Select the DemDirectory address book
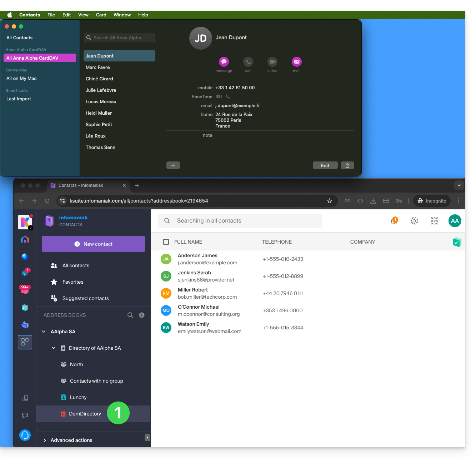The image size is (476, 458). coord(85,414)
